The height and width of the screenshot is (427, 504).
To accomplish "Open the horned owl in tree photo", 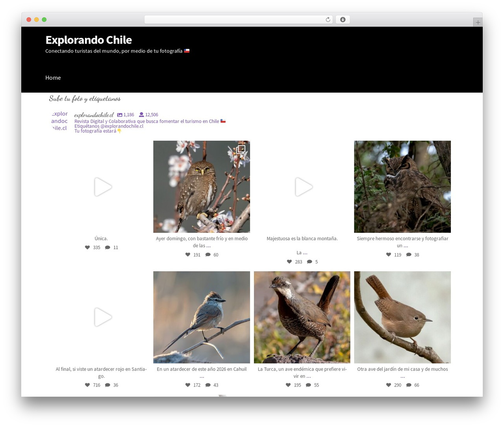I will [402, 187].
